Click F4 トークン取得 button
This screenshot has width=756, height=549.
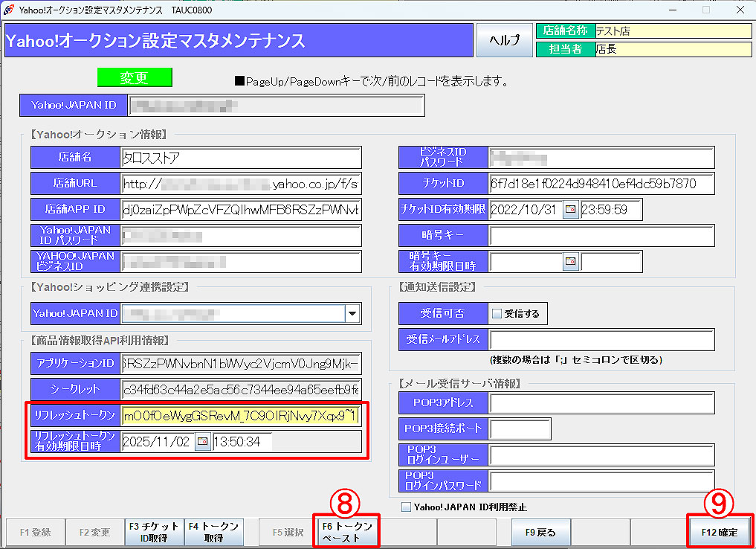click(213, 532)
